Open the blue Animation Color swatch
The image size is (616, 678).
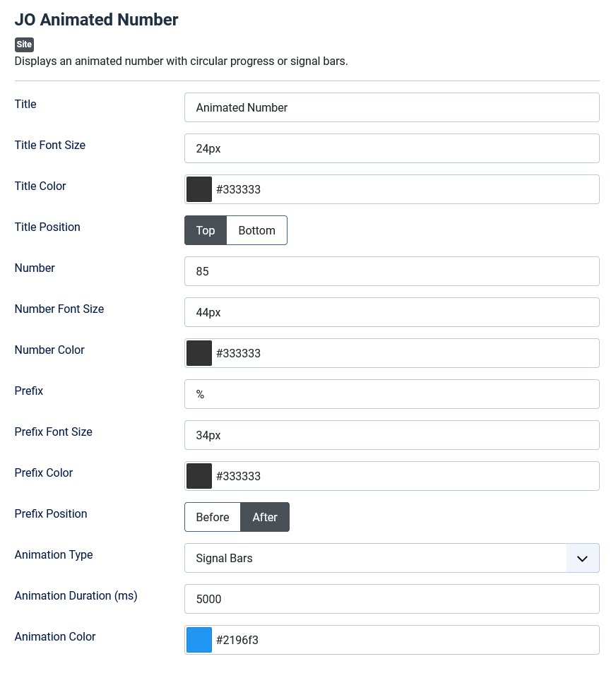pos(199,640)
